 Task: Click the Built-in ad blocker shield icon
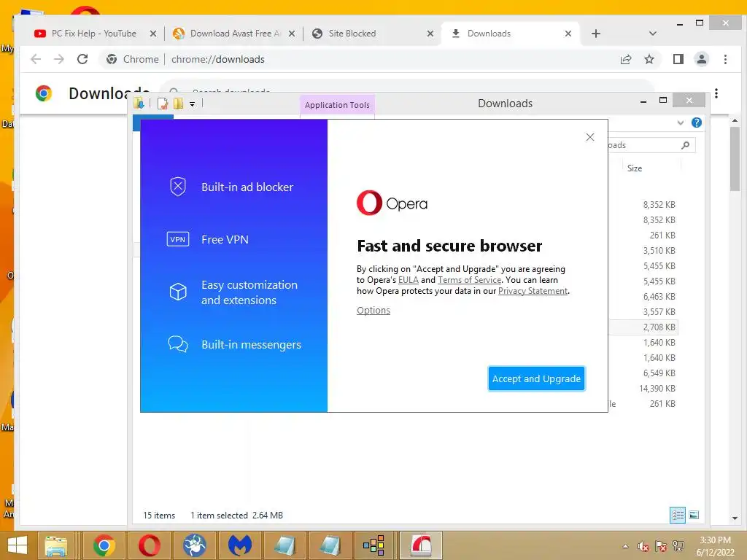click(x=178, y=187)
